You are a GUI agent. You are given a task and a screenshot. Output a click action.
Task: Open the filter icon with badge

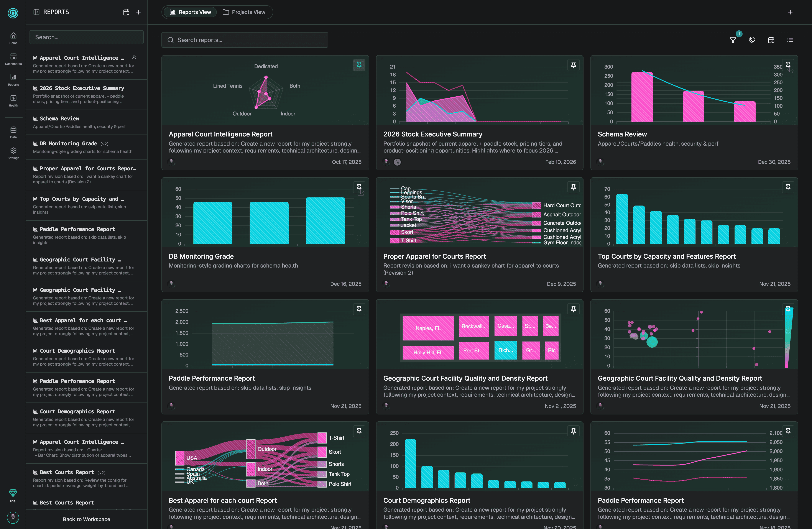point(733,40)
